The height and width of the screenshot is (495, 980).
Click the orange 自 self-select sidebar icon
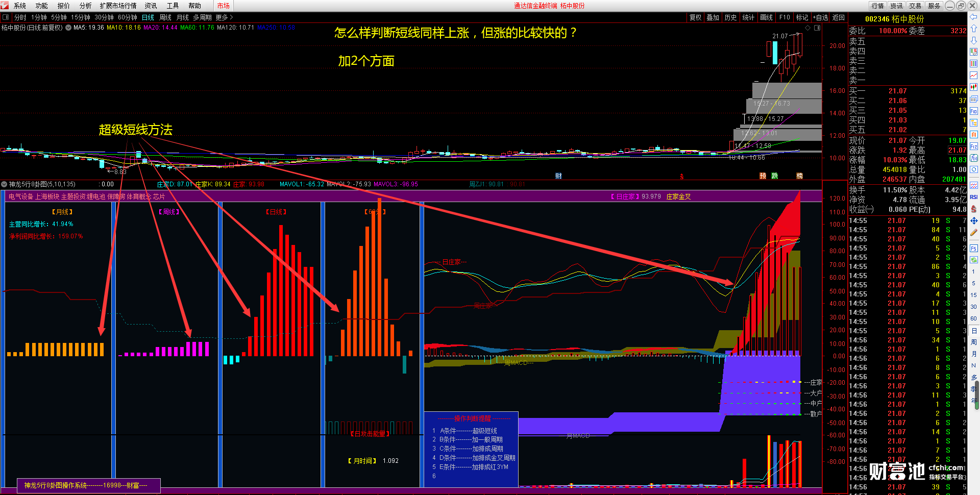tap(974, 134)
